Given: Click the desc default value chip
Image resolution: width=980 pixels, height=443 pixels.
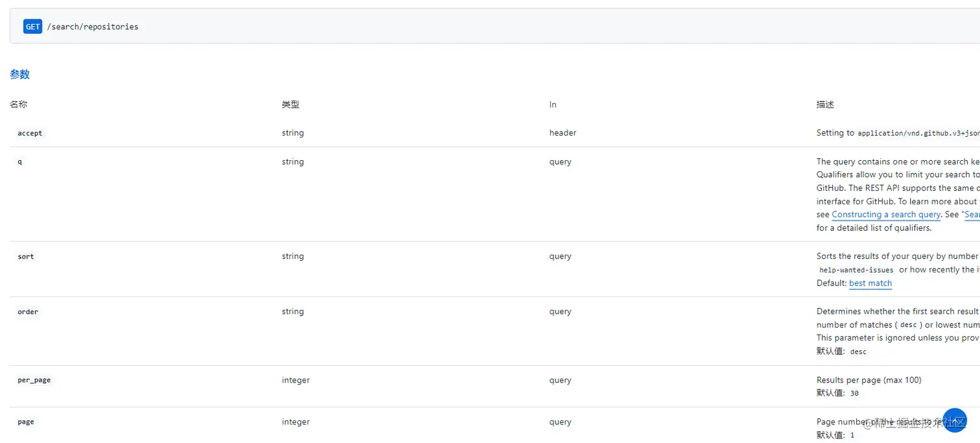Looking at the screenshot, I should [858, 351].
